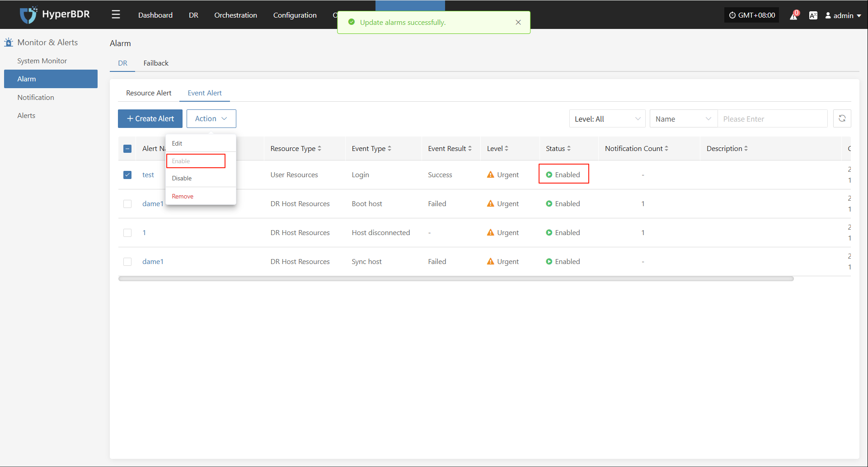
Task: Click the Urgent warning icon in Host disconnected row
Action: 490,232
